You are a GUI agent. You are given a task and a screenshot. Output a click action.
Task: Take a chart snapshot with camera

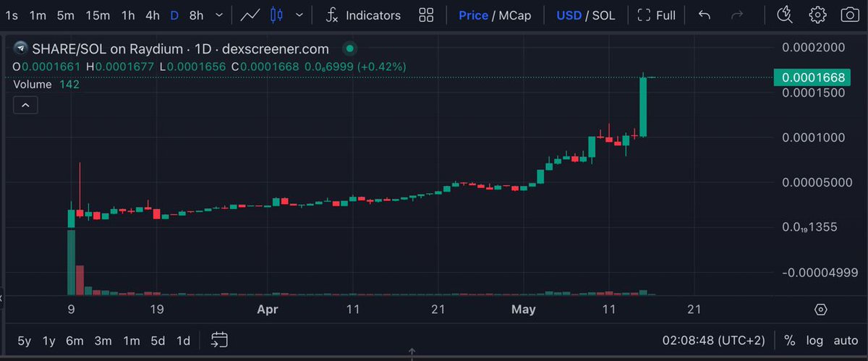850,15
